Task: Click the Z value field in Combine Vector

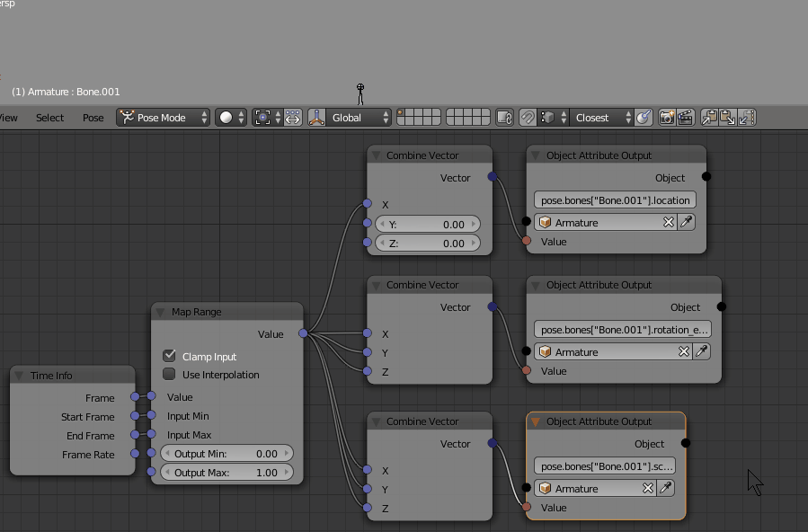Action: point(428,243)
